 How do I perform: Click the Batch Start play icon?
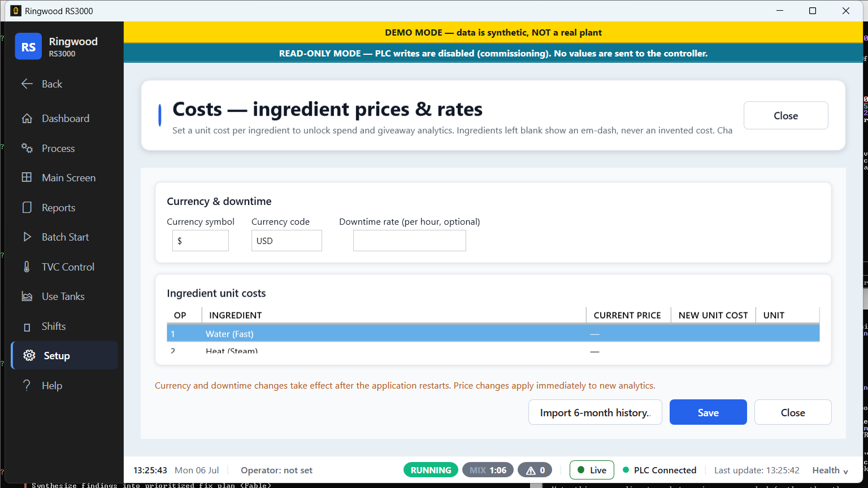27,237
